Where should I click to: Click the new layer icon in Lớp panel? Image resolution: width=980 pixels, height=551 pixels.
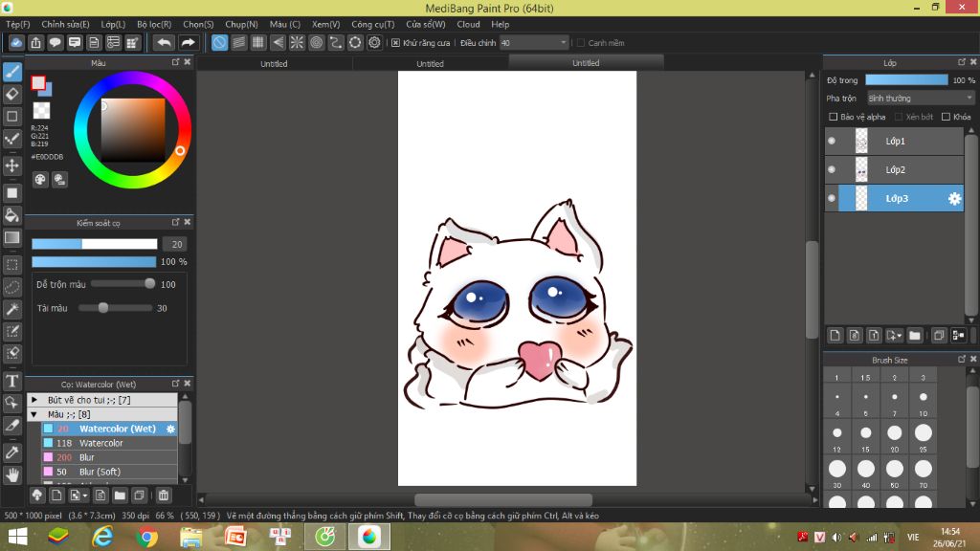(x=835, y=336)
